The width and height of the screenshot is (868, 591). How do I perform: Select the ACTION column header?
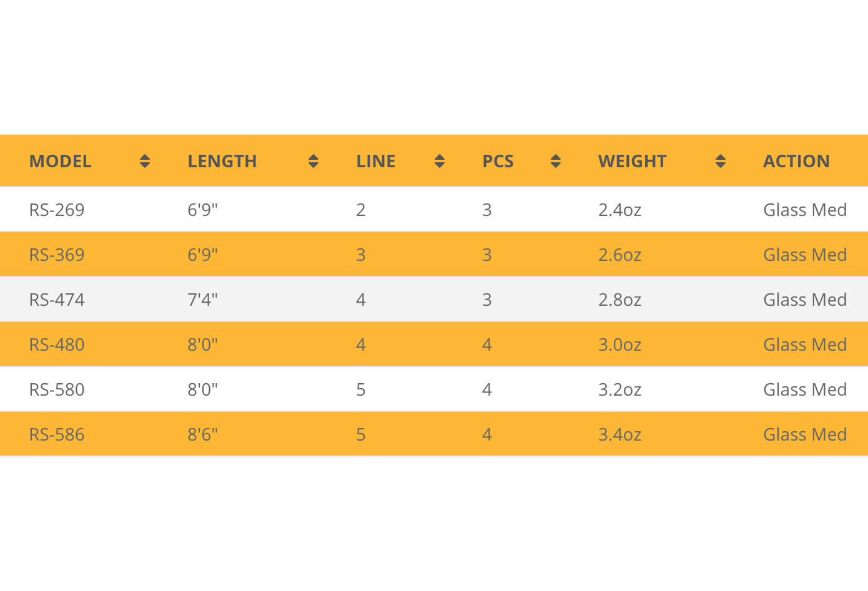click(796, 161)
